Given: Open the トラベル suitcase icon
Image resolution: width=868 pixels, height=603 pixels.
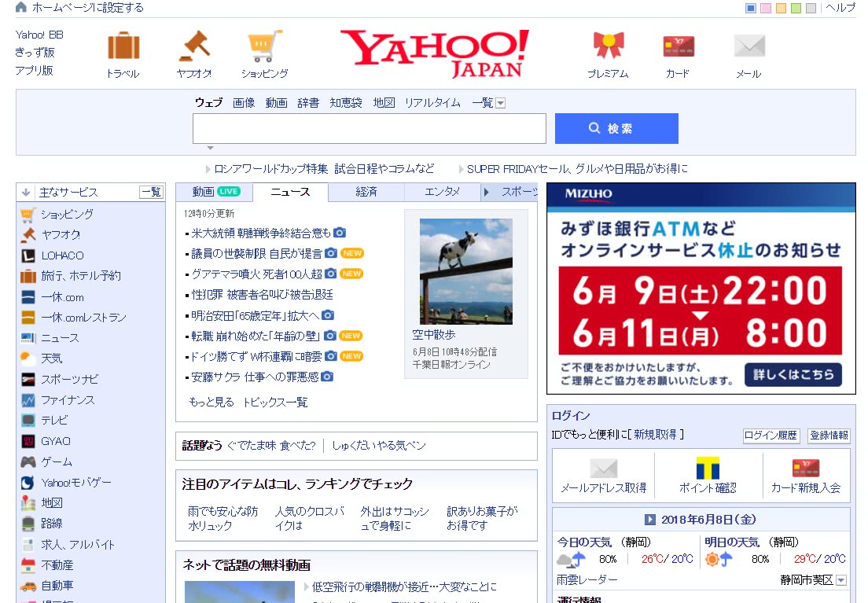Looking at the screenshot, I should pos(122,44).
